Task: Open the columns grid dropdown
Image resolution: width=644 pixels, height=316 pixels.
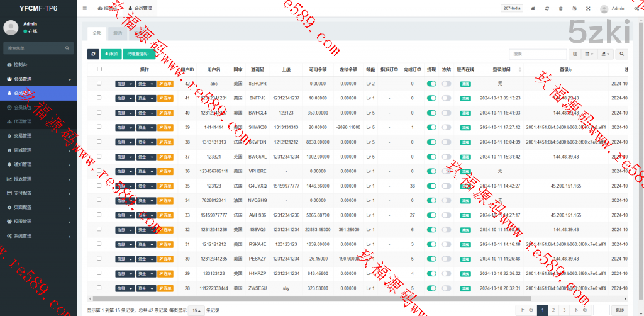Action: [x=590, y=54]
